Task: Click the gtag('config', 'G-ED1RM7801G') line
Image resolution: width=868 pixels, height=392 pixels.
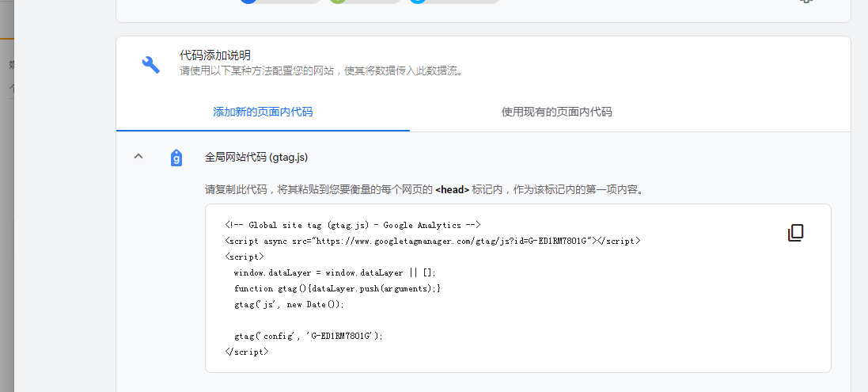Action: 309,336
